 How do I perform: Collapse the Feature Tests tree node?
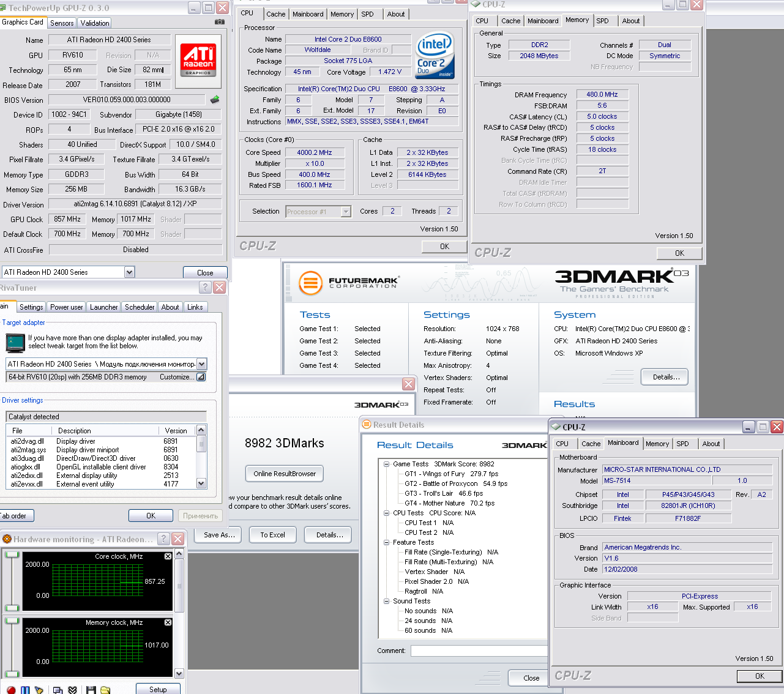387,542
